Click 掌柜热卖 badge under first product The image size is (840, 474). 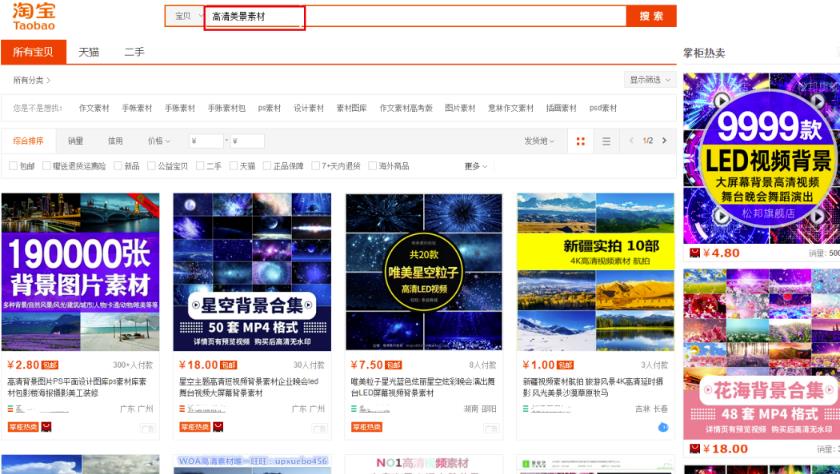20,427
